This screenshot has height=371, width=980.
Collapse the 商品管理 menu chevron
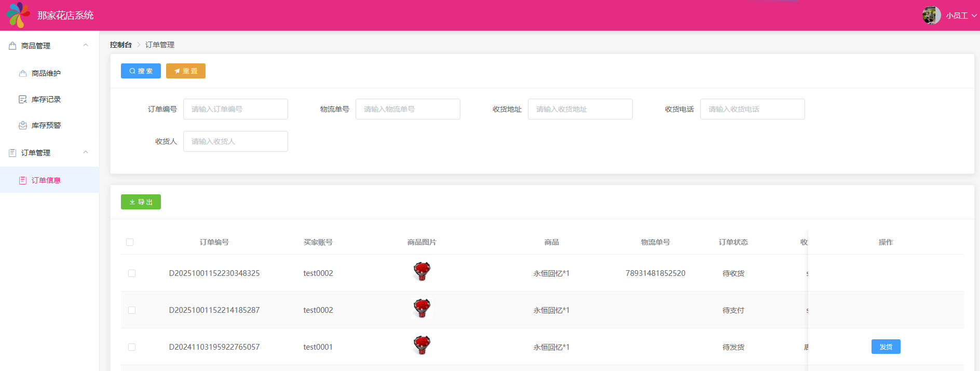click(x=86, y=45)
